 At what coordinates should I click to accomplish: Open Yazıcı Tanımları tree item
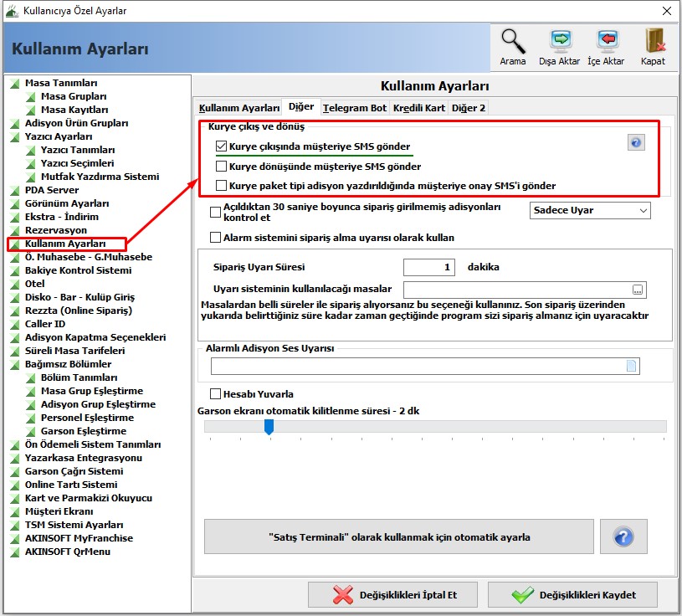(x=78, y=150)
